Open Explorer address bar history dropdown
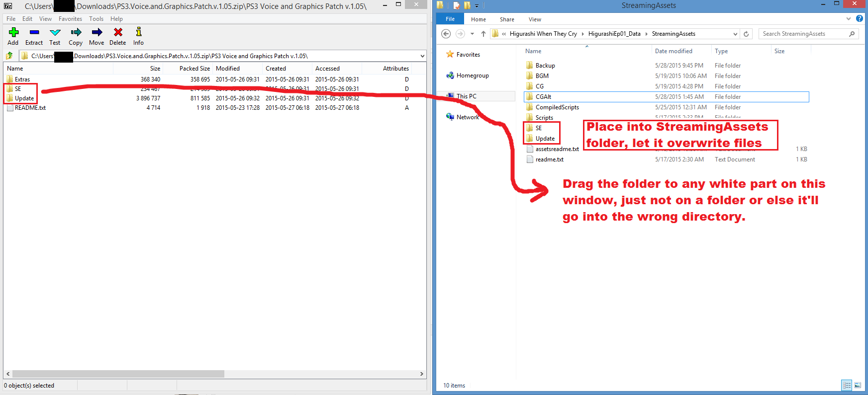 (x=735, y=34)
